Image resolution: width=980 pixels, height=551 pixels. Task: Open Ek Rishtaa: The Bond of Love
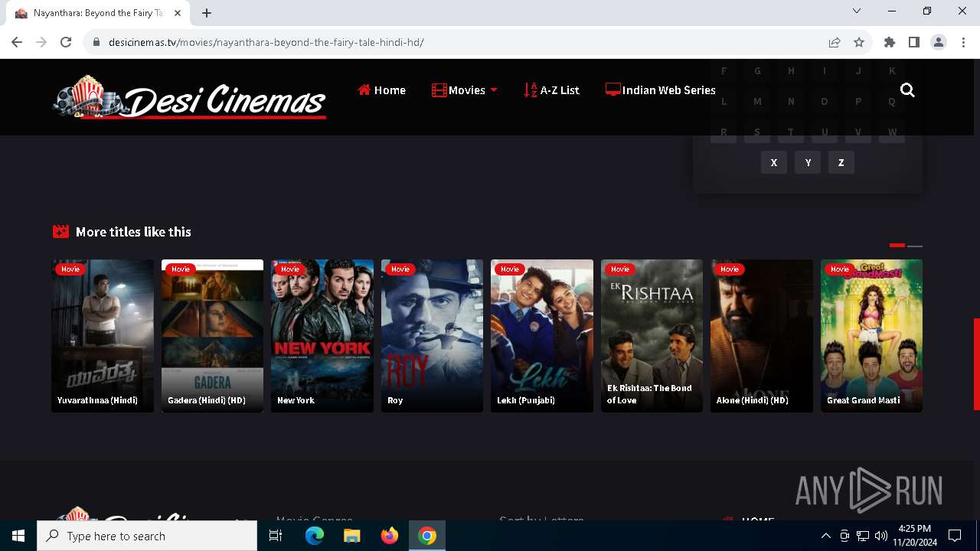[652, 336]
